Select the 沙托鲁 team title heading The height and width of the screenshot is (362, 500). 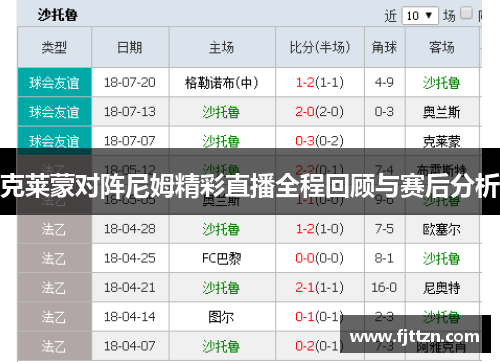coord(58,15)
